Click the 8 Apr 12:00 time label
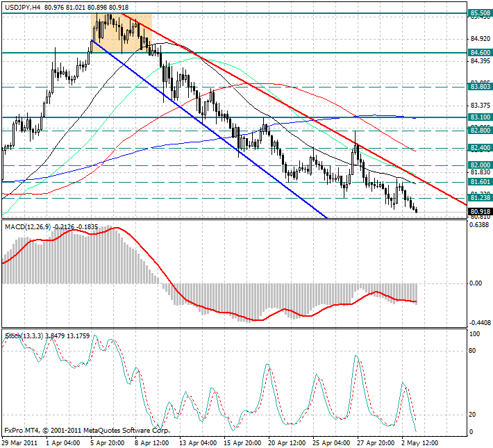Screen dimensions: 493x448 152,442
